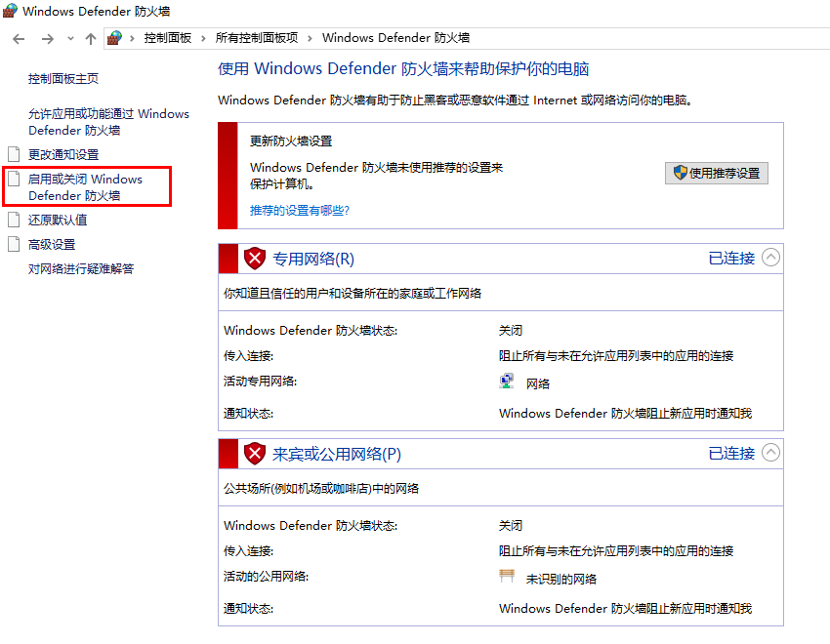Select 专用网络(R) section header
Viewport: 830px width, 644px height.
313,259
